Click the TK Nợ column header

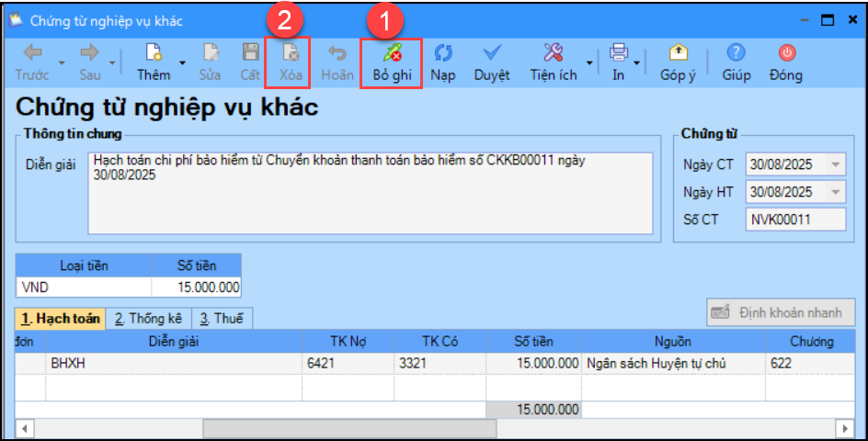point(348,342)
